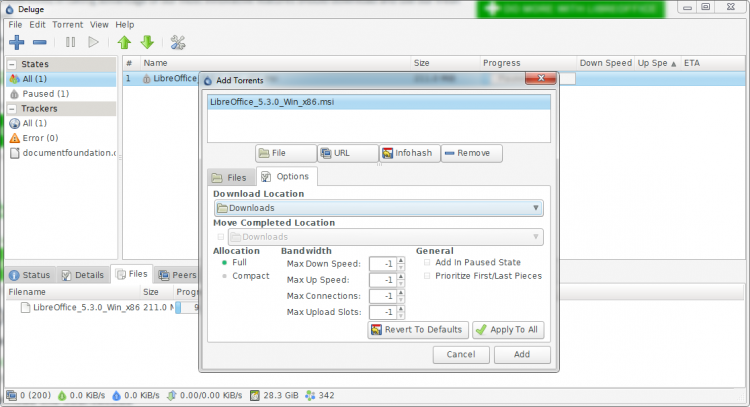Viewport: 750px width, 407px height.
Task: Click the connections 0 (200) status item
Action: click(x=29, y=396)
